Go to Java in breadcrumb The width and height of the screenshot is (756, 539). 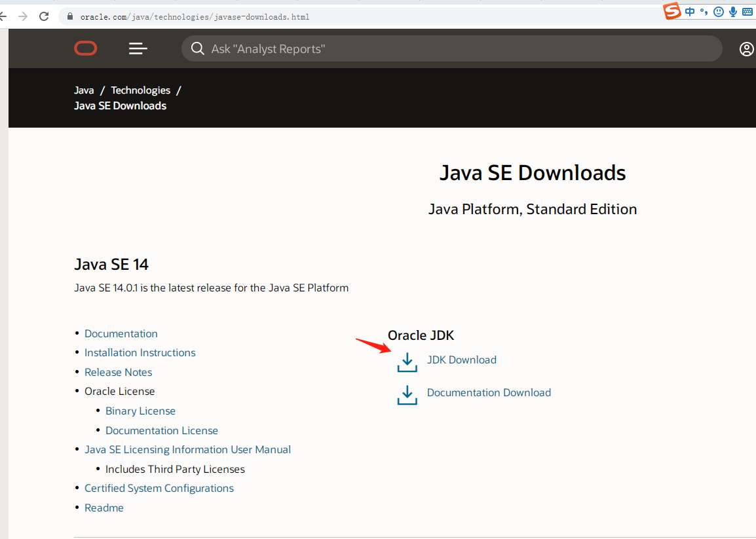pos(84,90)
